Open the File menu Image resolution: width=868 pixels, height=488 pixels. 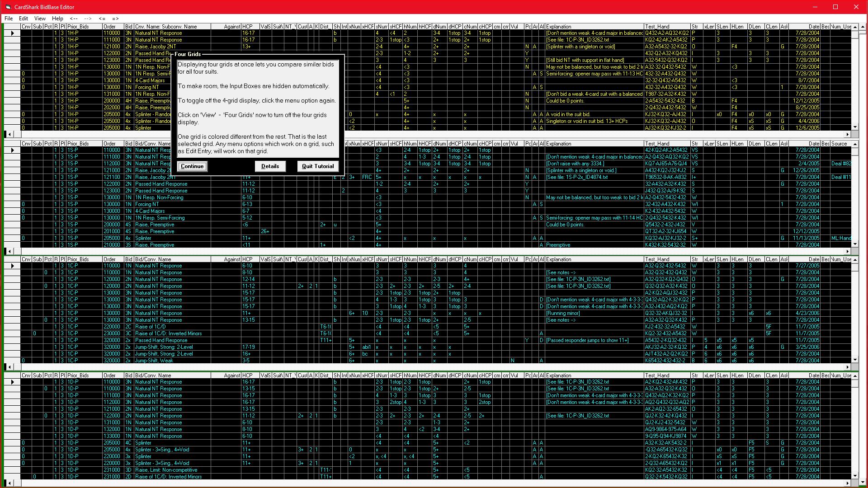click(x=9, y=19)
